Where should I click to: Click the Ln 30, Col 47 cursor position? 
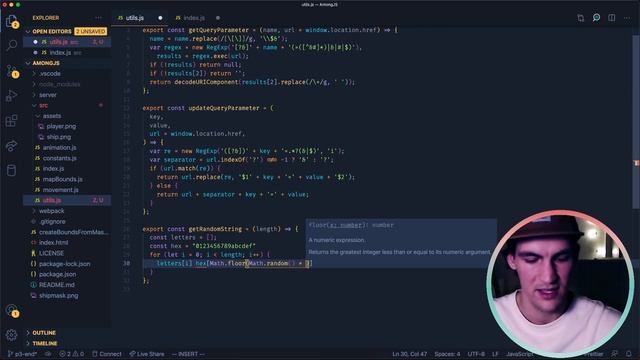(x=409, y=354)
